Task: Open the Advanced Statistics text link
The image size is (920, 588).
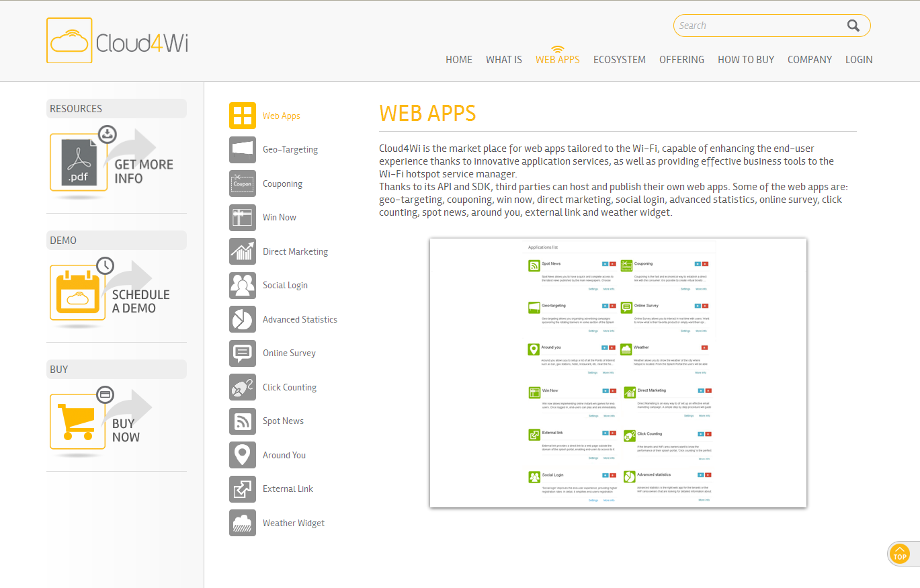Action: (300, 319)
